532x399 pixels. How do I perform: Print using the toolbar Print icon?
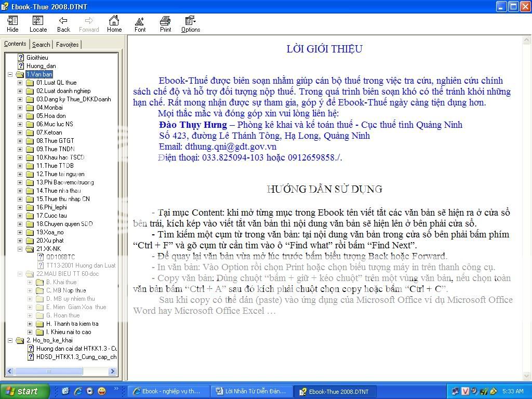point(165,23)
